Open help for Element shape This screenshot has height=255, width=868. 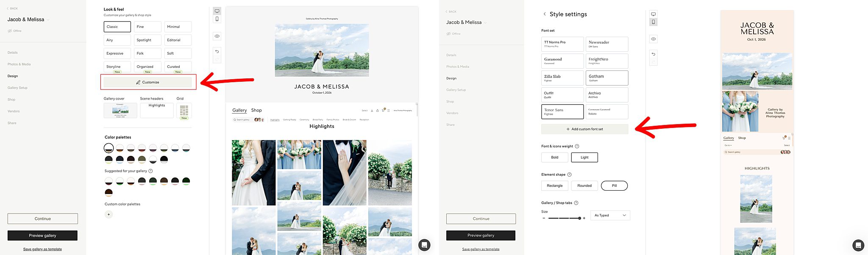tap(569, 175)
